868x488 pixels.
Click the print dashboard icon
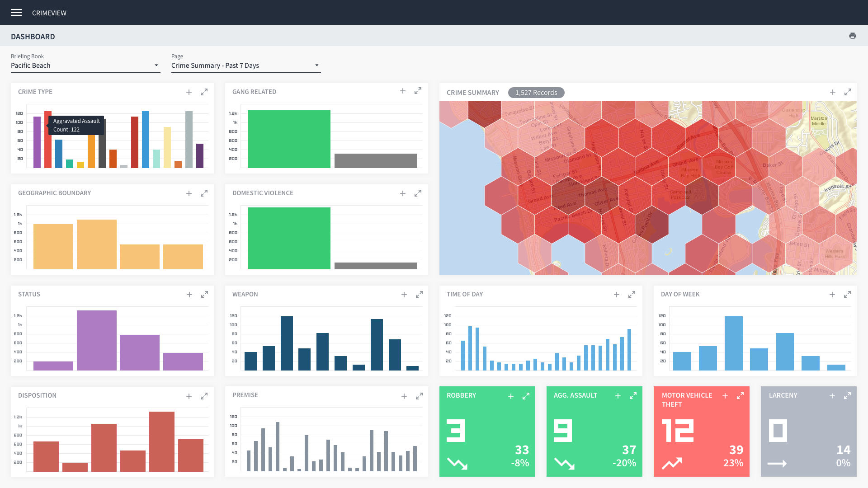coord(852,36)
